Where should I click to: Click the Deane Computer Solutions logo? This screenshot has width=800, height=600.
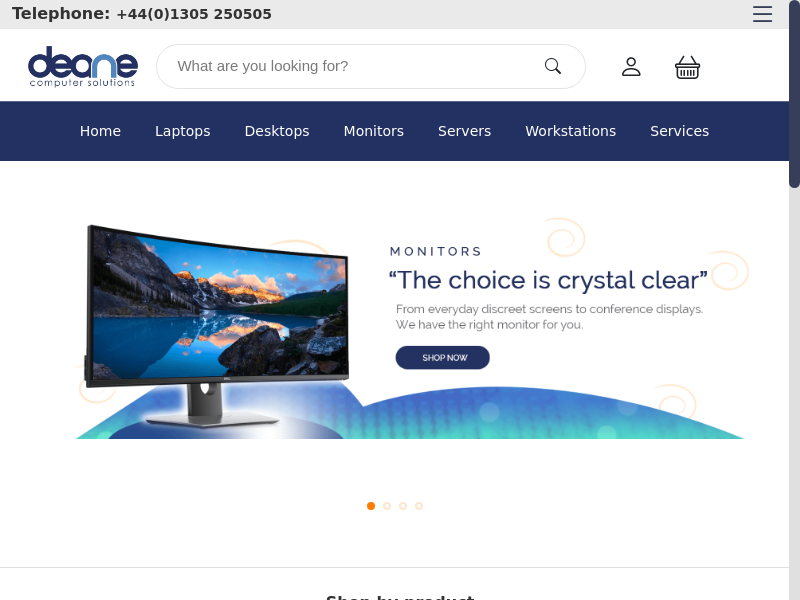tap(83, 67)
